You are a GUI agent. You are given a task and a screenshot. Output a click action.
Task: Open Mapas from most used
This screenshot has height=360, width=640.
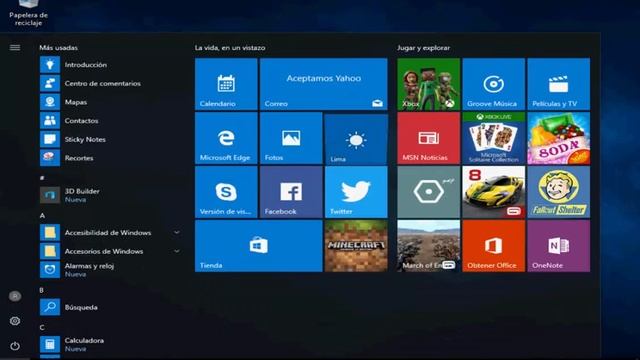[x=110, y=102]
